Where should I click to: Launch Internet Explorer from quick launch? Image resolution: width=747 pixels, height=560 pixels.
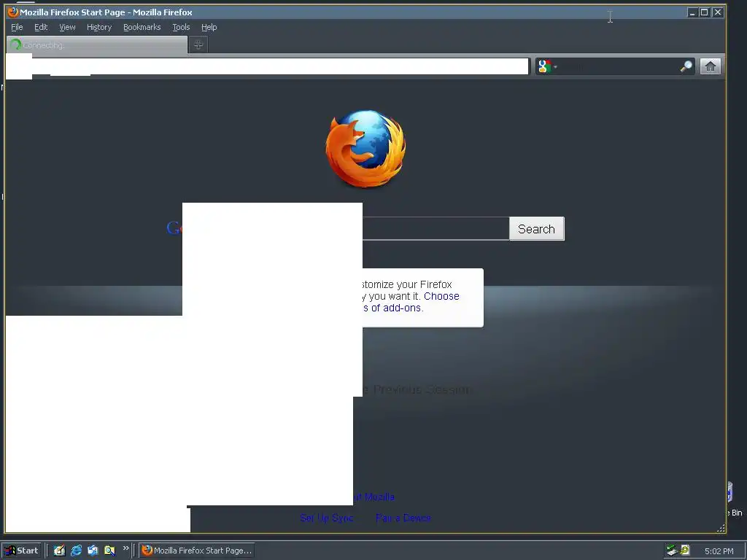(76, 551)
